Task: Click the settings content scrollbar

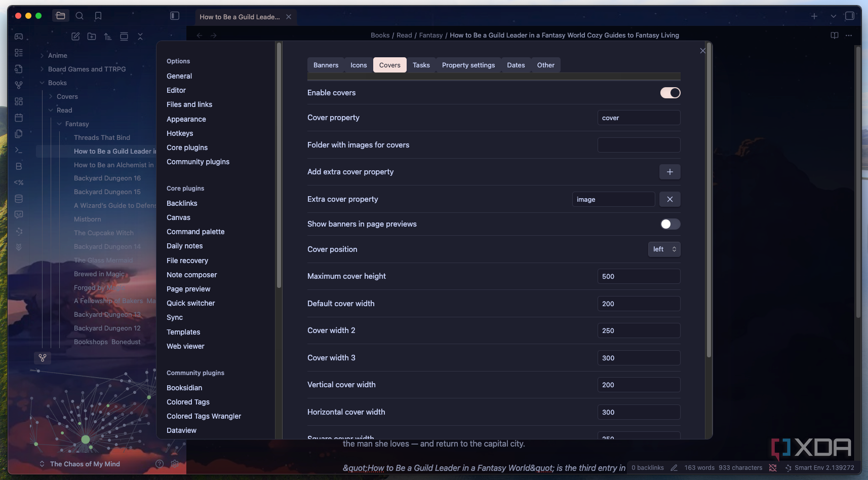Action: pos(708,200)
